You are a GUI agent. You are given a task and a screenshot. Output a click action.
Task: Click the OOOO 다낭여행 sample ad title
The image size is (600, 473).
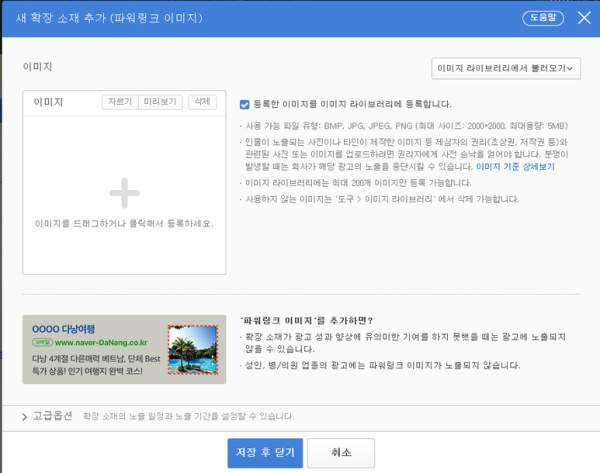pyautogui.click(x=64, y=329)
